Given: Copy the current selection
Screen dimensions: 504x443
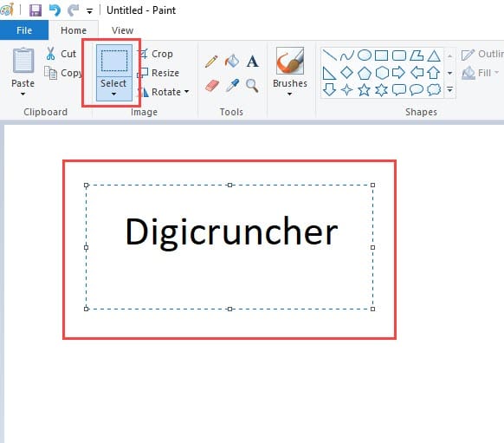Looking at the screenshot, I should 63,73.
